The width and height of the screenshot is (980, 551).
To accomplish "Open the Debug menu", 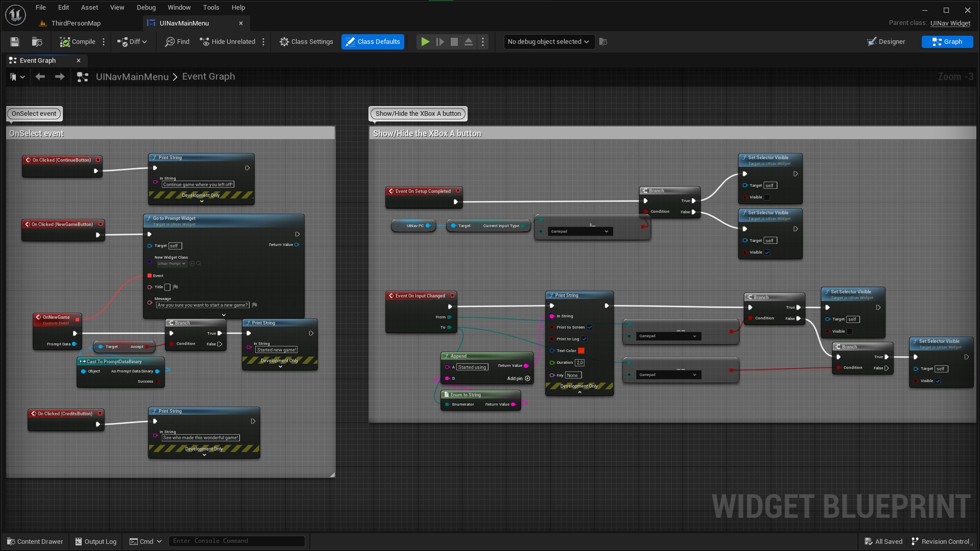I will (146, 7).
